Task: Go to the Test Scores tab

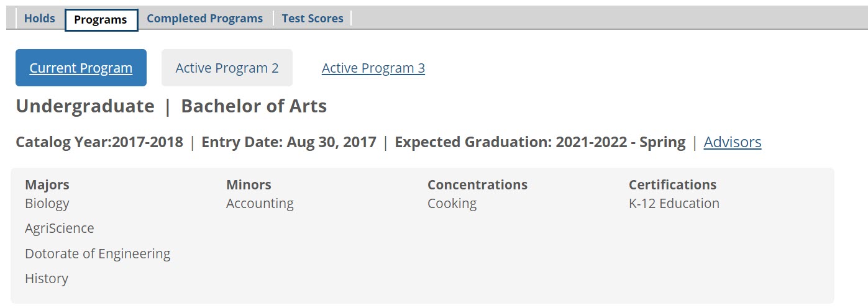Action: tap(313, 19)
